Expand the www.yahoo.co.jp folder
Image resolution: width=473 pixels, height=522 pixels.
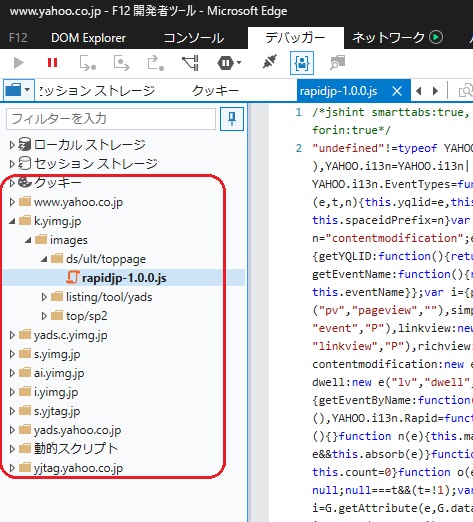point(12,202)
